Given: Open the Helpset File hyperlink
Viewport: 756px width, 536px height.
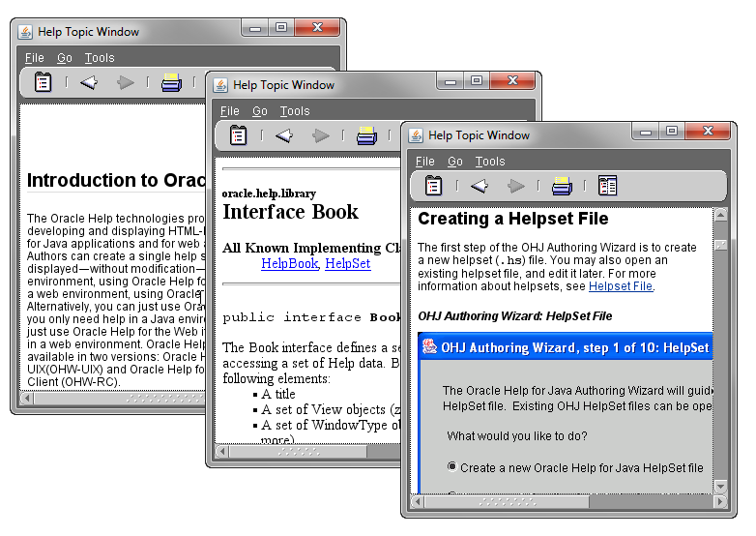Looking at the screenshot, I should [621, 286].
